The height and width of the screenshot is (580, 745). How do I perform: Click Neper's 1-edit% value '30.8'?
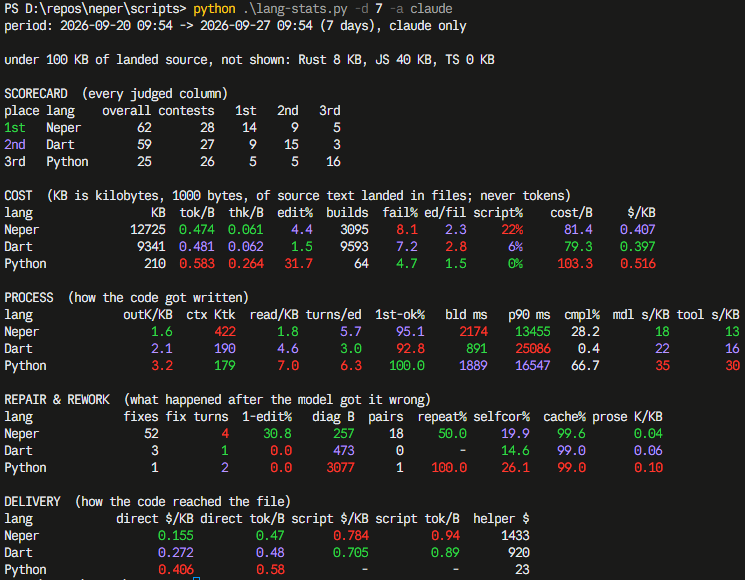(277, 434)
